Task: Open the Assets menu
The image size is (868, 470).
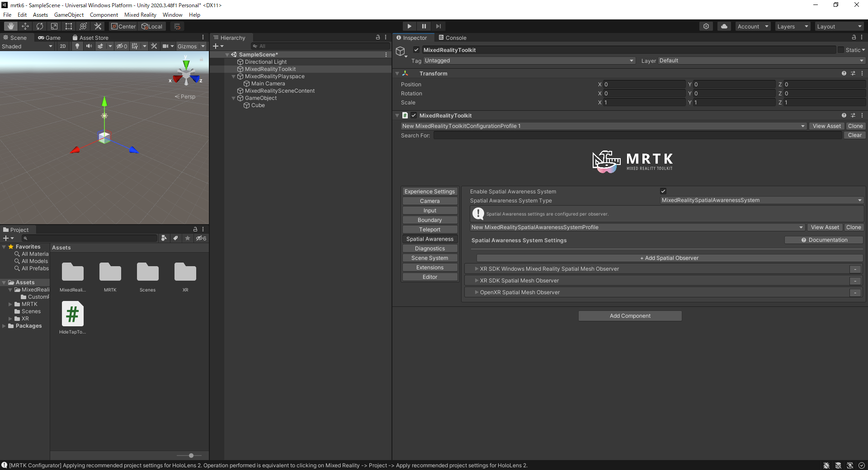Action: click(40, 15)
